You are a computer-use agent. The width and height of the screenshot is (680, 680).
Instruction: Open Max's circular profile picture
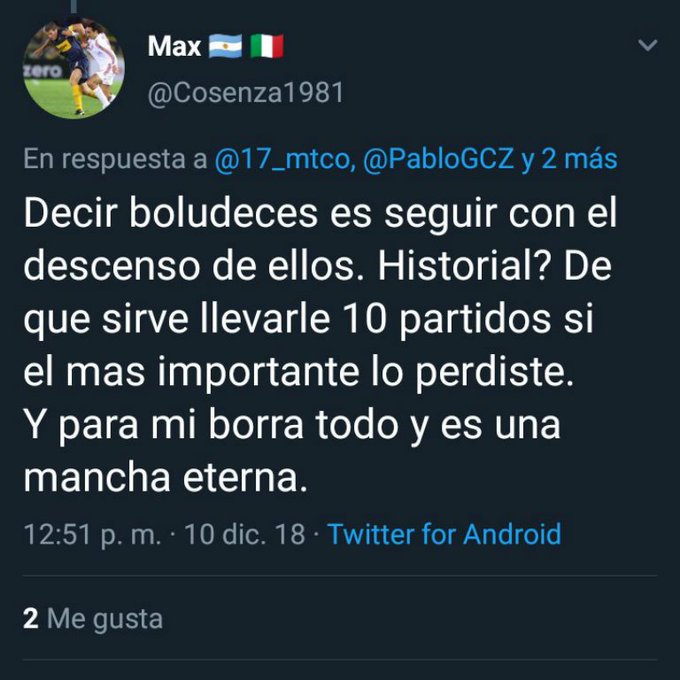pyautogui.click(x=74, y=68)
